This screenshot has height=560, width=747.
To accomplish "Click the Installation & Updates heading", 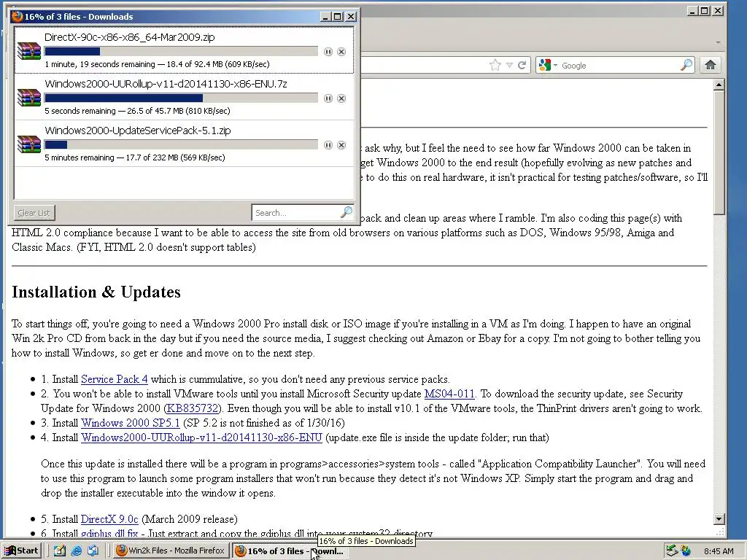I will [96, 292].
